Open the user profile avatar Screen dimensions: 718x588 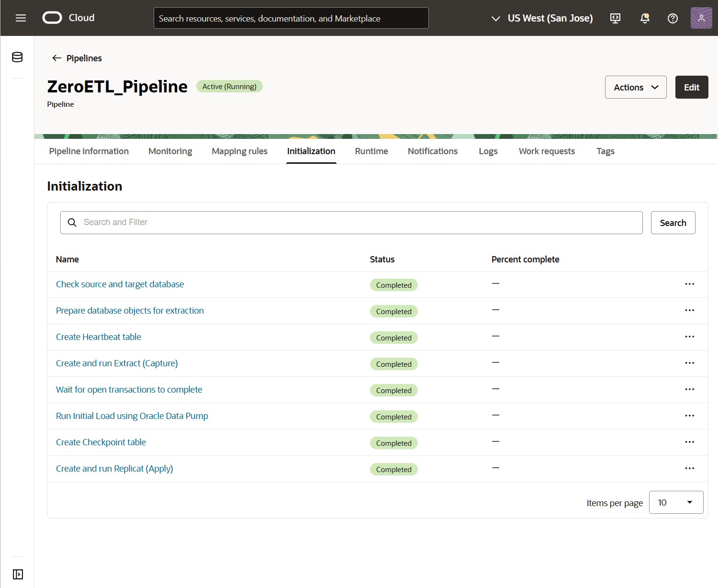(701, 18)
